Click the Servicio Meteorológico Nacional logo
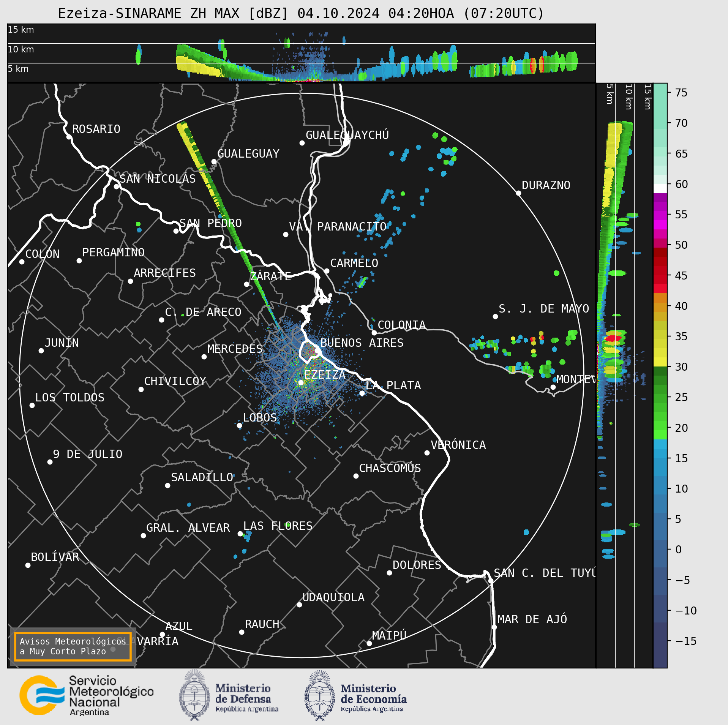 (87, 695)
